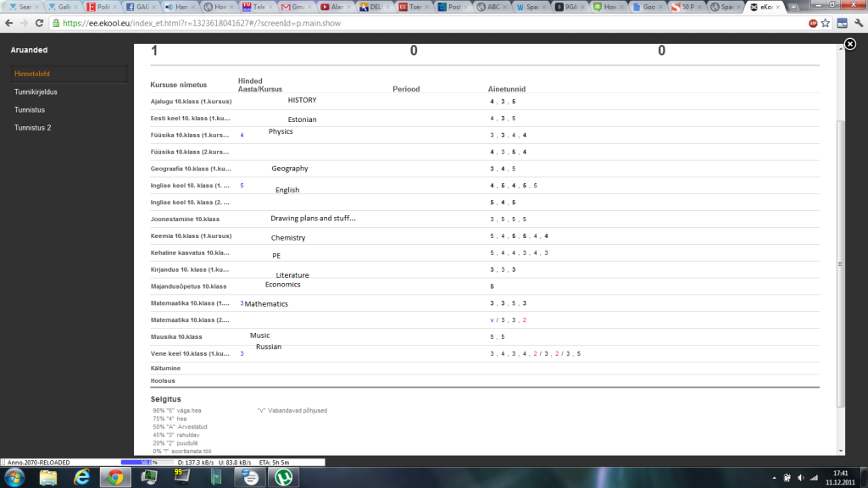Click Vene keel 10.klass course name
Image resolution: width=868 pixels, height=488 pixels.
coord(190,353)
